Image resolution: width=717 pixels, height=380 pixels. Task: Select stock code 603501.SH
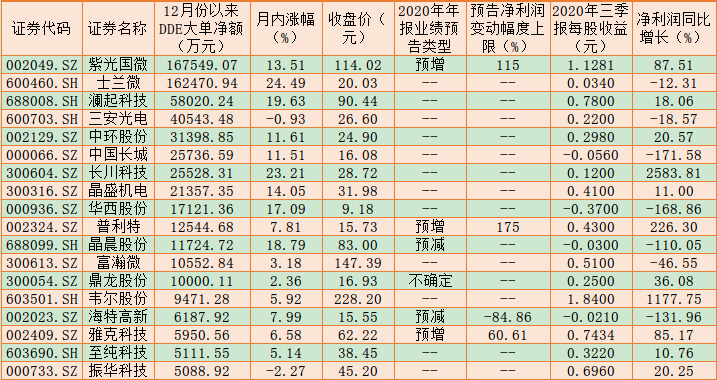point(42,299)
